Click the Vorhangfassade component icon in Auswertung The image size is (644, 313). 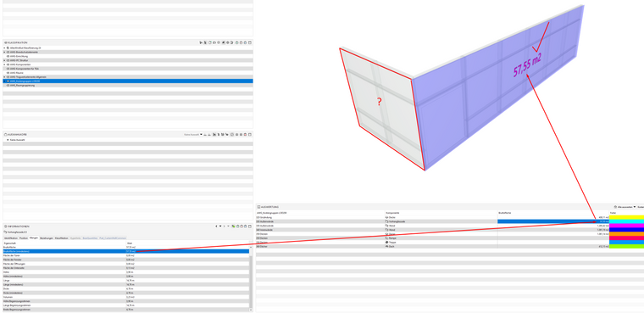386,221
